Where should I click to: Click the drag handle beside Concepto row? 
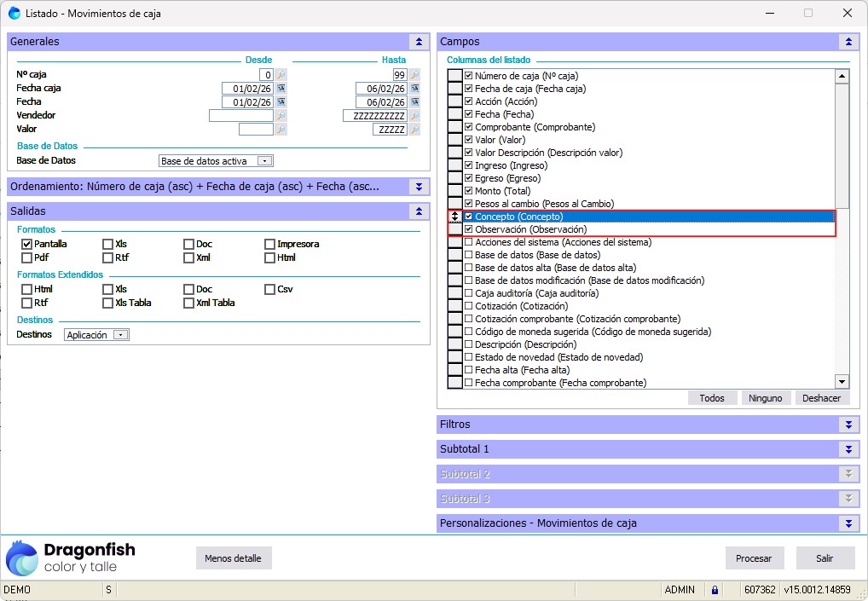pyautogui.click(x=455, y=217)
